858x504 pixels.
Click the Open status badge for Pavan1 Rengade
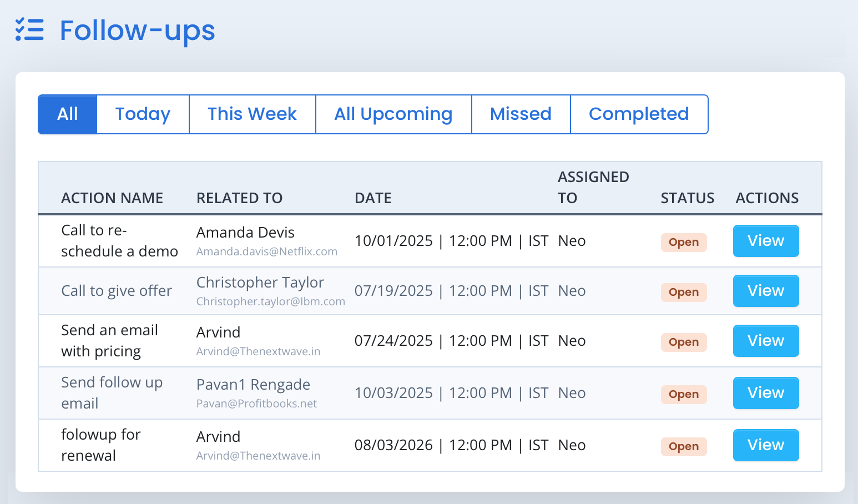point(683,395)
